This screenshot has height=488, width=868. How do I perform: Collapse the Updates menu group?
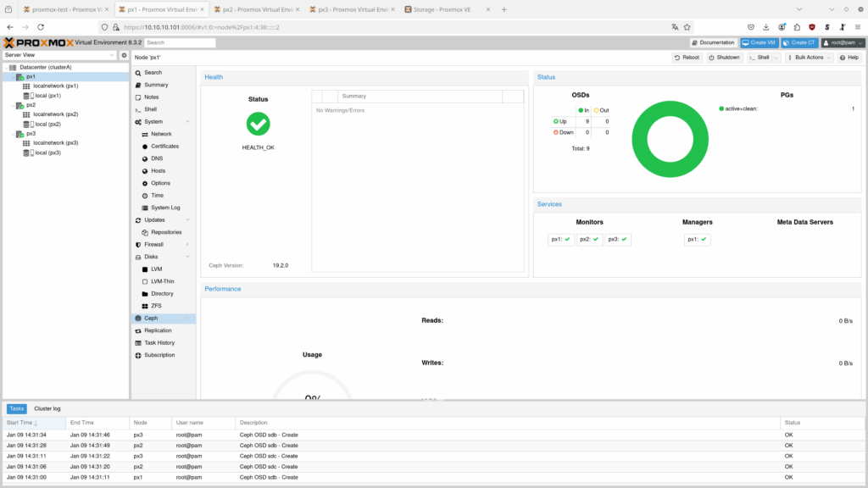(x=187, y=220)
